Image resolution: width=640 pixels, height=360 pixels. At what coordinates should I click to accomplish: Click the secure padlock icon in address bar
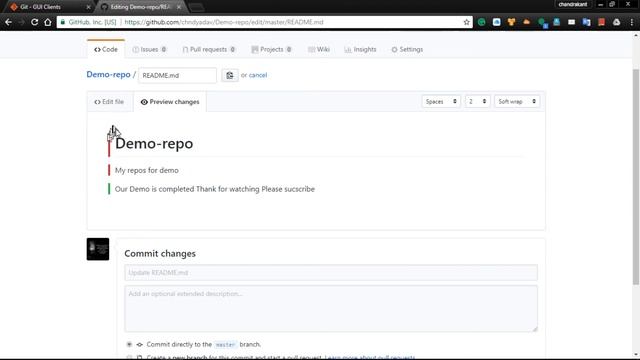click(62, 22)
